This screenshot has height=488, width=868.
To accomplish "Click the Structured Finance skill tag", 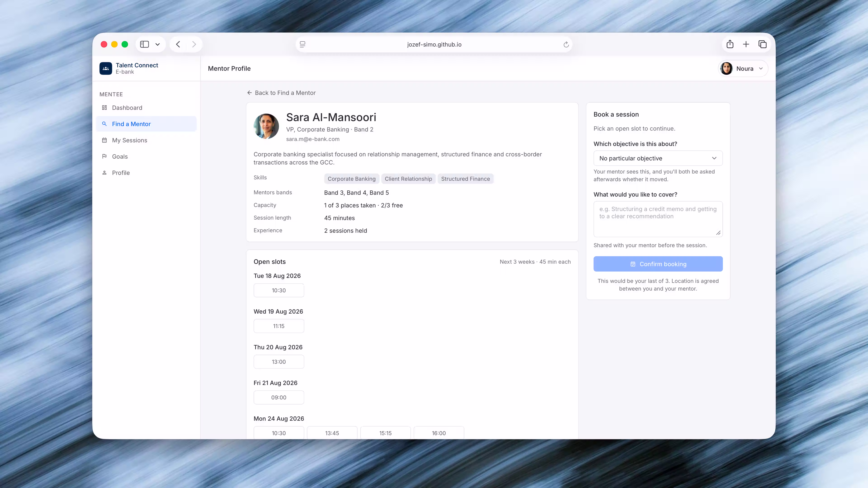I will (465, 179).
